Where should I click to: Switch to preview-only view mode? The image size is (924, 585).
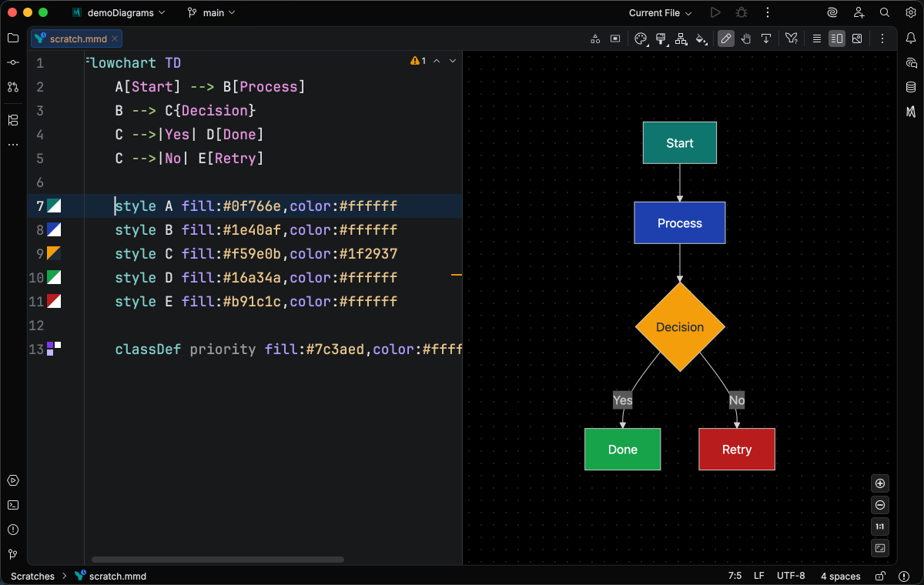(x=857, y=38)
